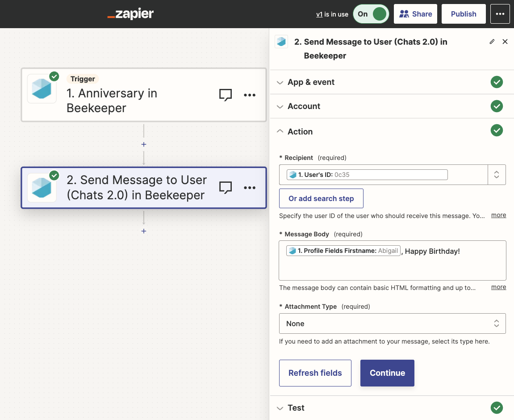Image resolution: width=514 pixels, height=420 pixels.
Task: Click Account section green checkmark
Action: click(497, 106)
